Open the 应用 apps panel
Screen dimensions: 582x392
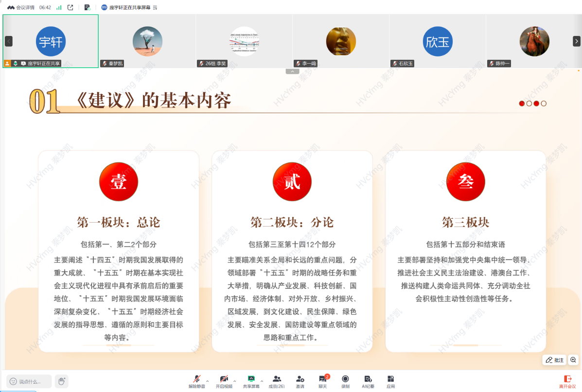(390, 381)
